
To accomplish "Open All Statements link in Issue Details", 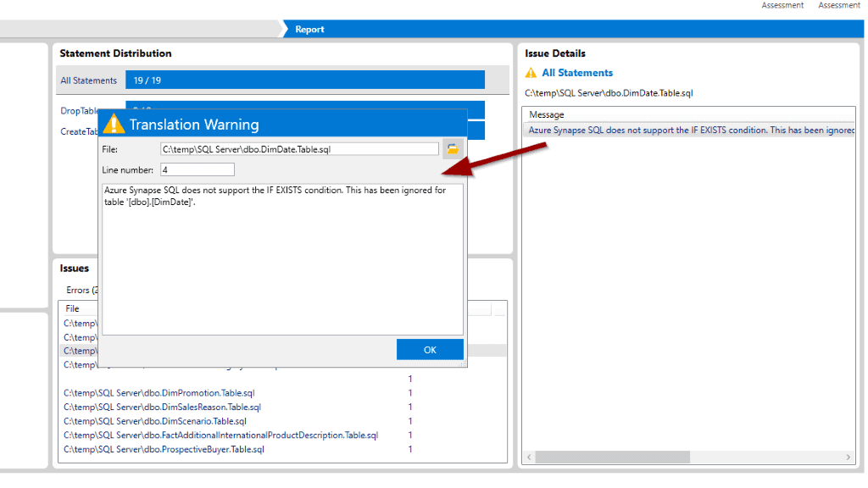I will (577, 73).
